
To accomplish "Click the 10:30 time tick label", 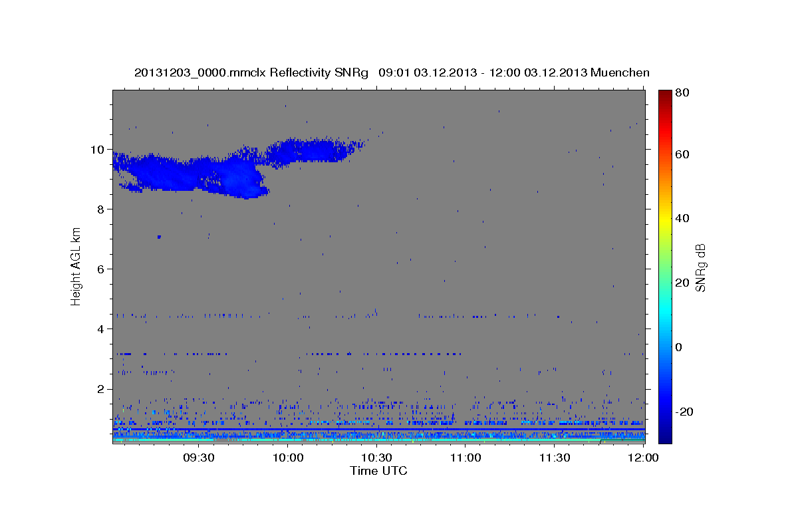I will (x=376, y=458).
